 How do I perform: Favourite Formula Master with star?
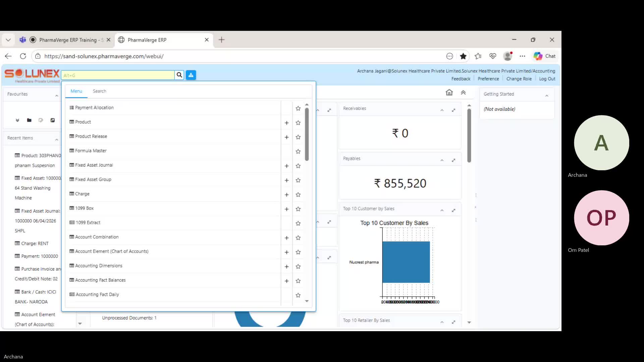pyautogui.click(x=298, y=152)
